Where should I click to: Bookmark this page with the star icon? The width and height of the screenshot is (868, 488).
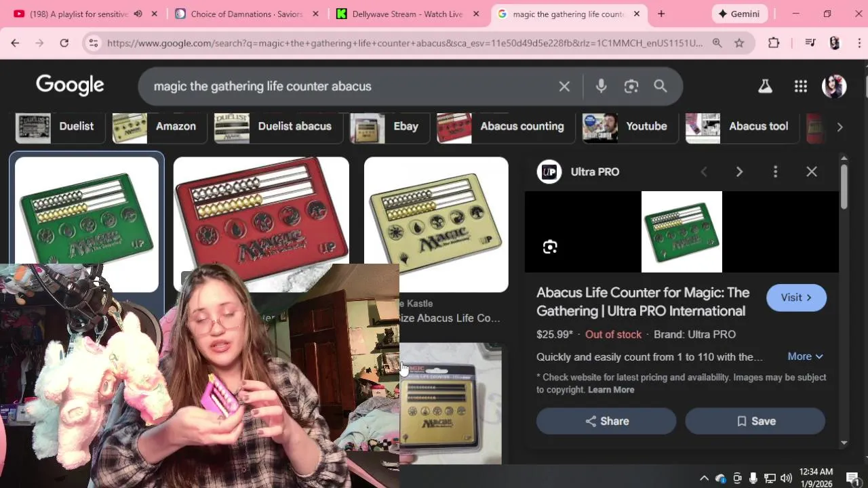pyautogui.click(x=739, y=43)
